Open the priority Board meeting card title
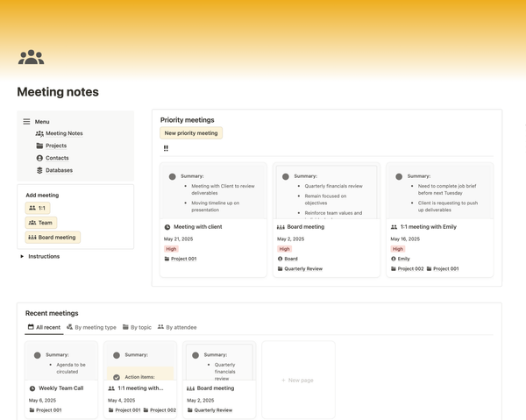This screenshot has width=526, height=420. (306, 227)
